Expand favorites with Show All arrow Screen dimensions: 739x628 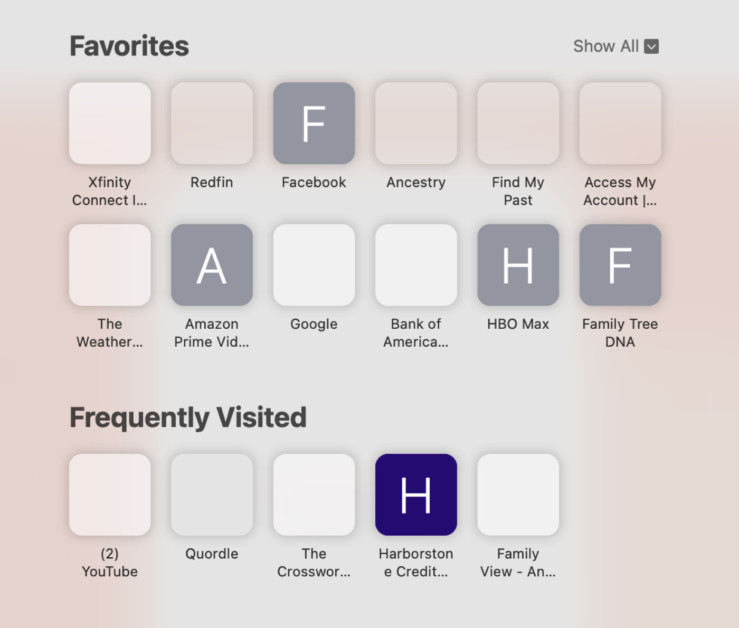651,46
